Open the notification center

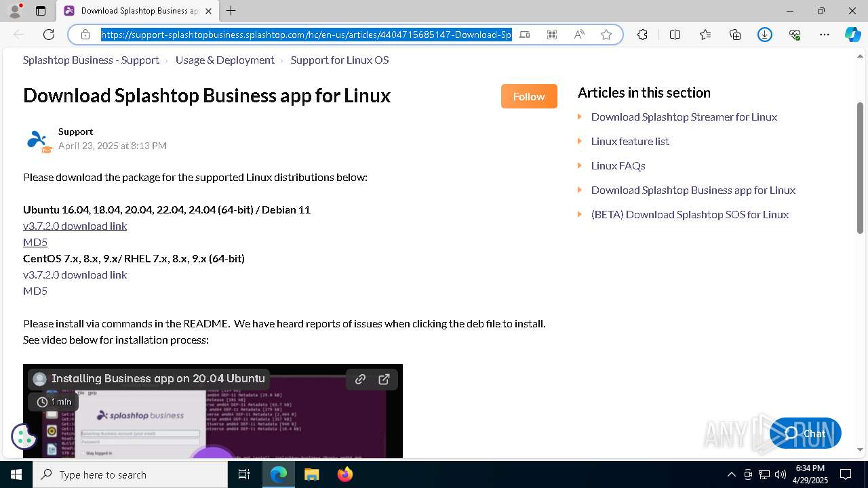point(846,474)
